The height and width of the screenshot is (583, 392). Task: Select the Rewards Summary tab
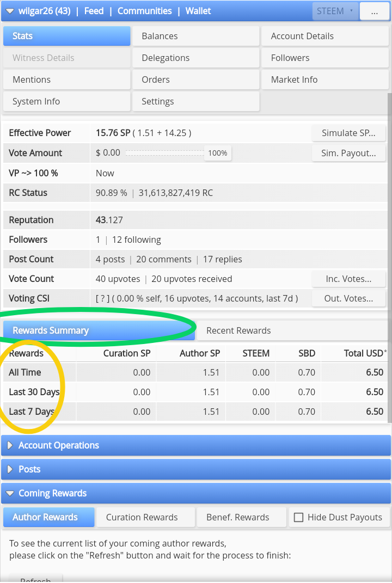tap(99, 330)
